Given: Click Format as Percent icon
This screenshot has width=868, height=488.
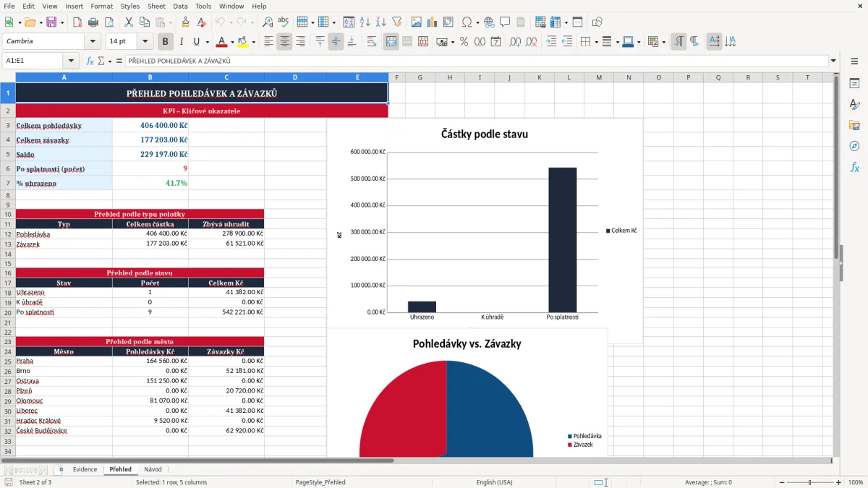Looking at the screenshot, I should click(464, 42).
